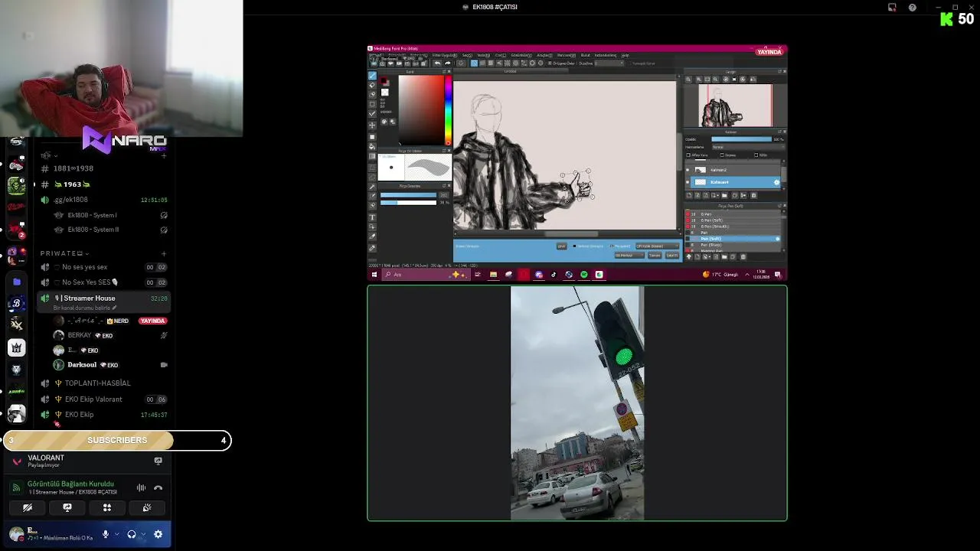Screen dimensions: 980x551
Task: Open the Help menu in MediBang
Action: (x=625, y=55)
